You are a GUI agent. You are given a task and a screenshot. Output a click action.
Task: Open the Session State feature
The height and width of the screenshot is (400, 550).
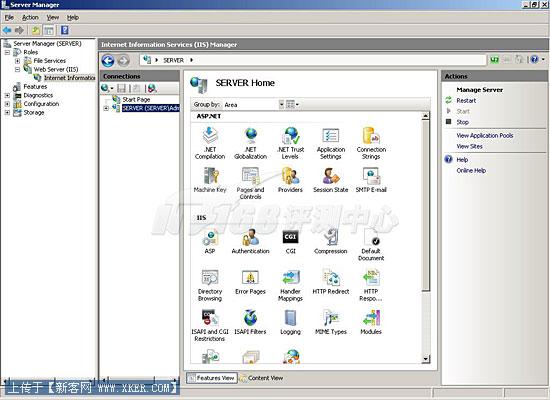click(331, 180)
